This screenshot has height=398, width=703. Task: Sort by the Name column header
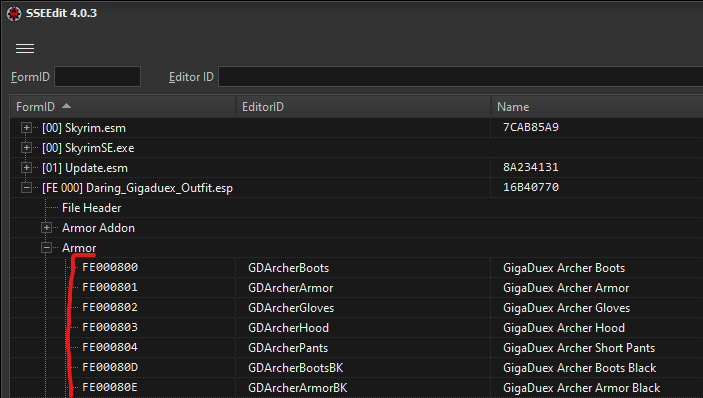[x=597, y=107]
